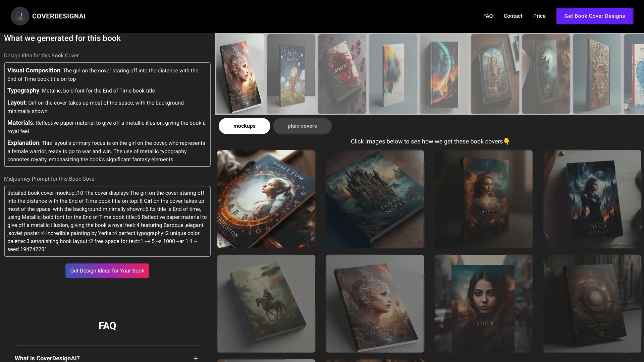644x362 pixels.
Task: Click the ESTOER portrait cover
Action: coord(483,303)
